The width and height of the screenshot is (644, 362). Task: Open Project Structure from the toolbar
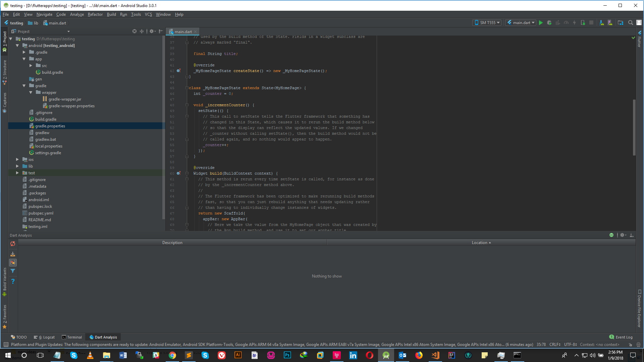[621, 23]
